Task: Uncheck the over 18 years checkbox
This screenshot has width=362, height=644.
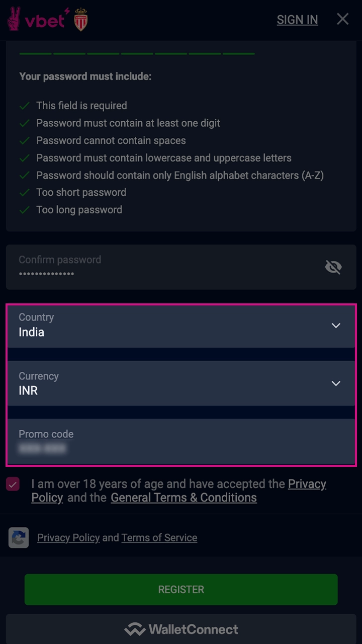Action: 13,485
